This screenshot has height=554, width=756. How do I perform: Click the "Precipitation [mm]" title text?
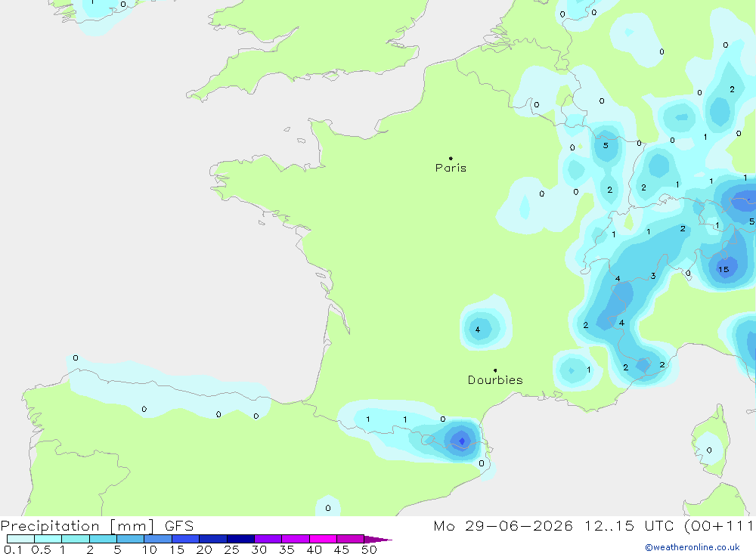(77, 526)
